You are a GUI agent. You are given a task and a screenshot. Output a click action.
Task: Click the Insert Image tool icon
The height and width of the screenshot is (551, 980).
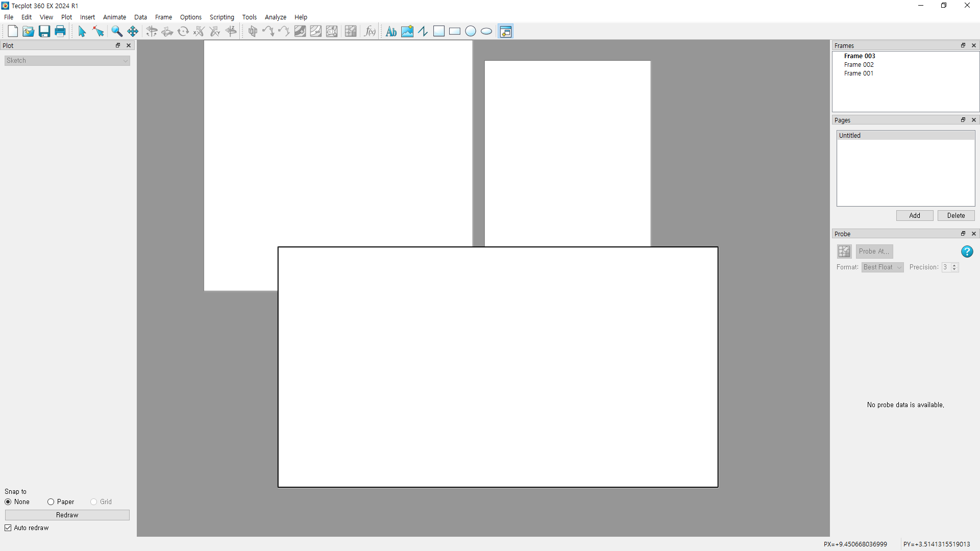407,32
